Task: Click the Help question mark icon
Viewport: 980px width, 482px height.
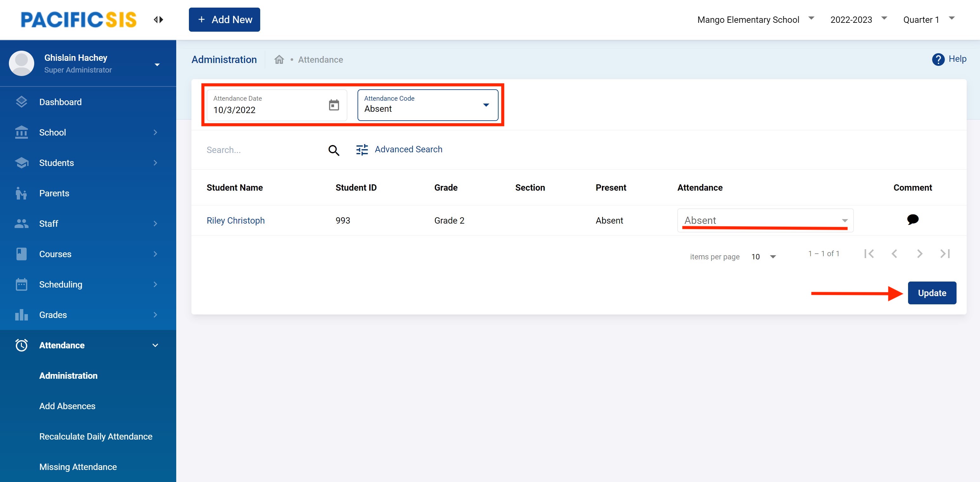Action: (938, 59)
